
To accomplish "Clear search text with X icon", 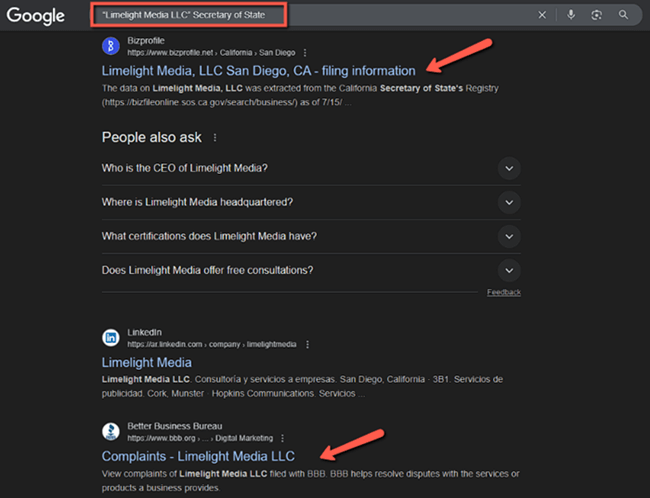I will tap(542, 15).
